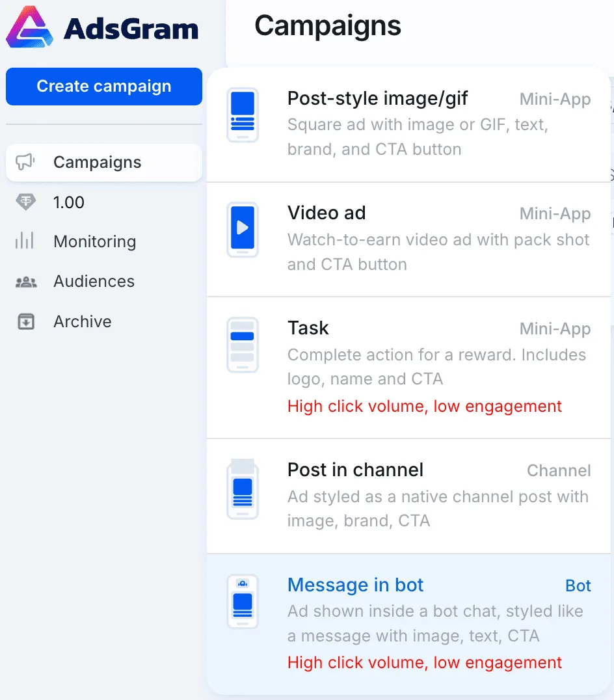Click the Campaigns page heading
Screen dimensions: 614x700
click(328, 26)
